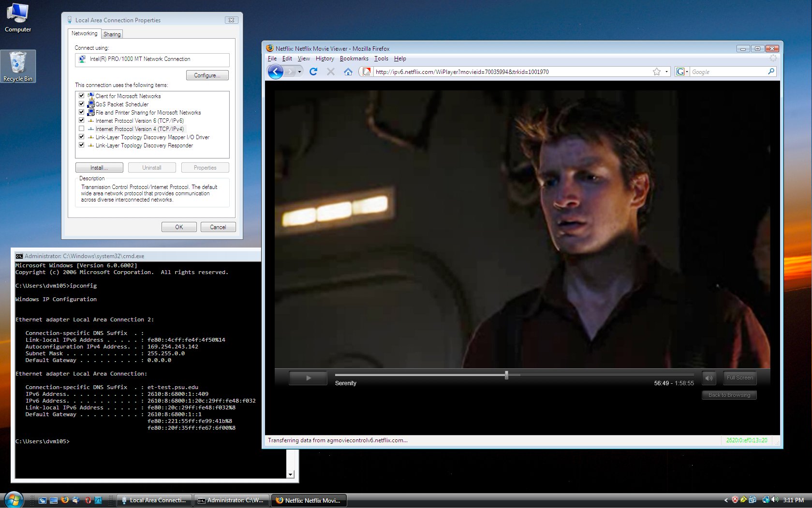Click the movie progress slider handle
The image size is (812, 508).
coord(506,375)
